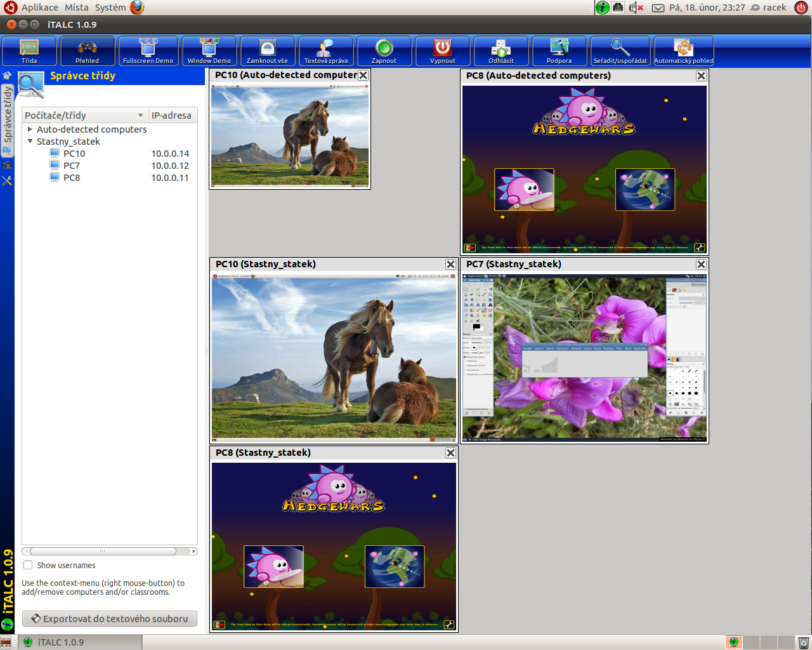
Task: Expand the Auto-detected computers tree group
Action: 30,129
